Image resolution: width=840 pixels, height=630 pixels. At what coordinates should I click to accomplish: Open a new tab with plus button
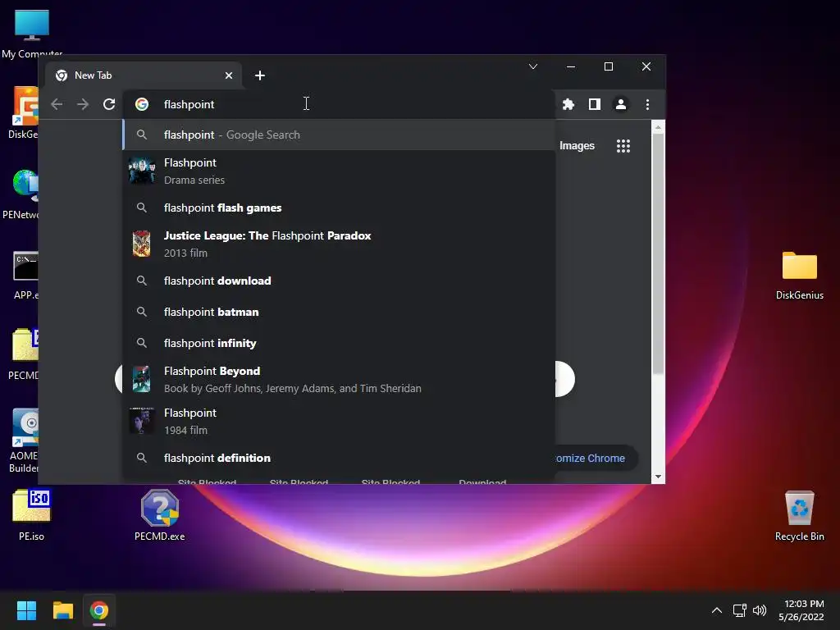click(260, 75)
